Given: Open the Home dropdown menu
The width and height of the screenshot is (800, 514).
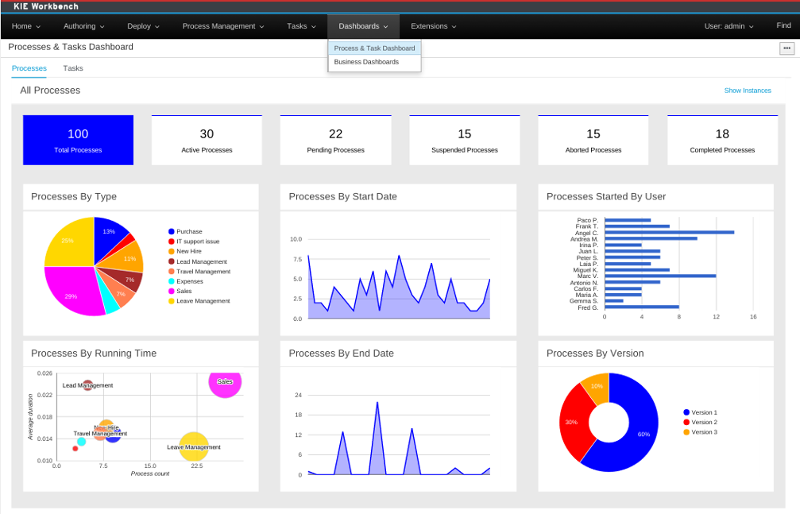Looking at the screenshot, I should 26,26.
